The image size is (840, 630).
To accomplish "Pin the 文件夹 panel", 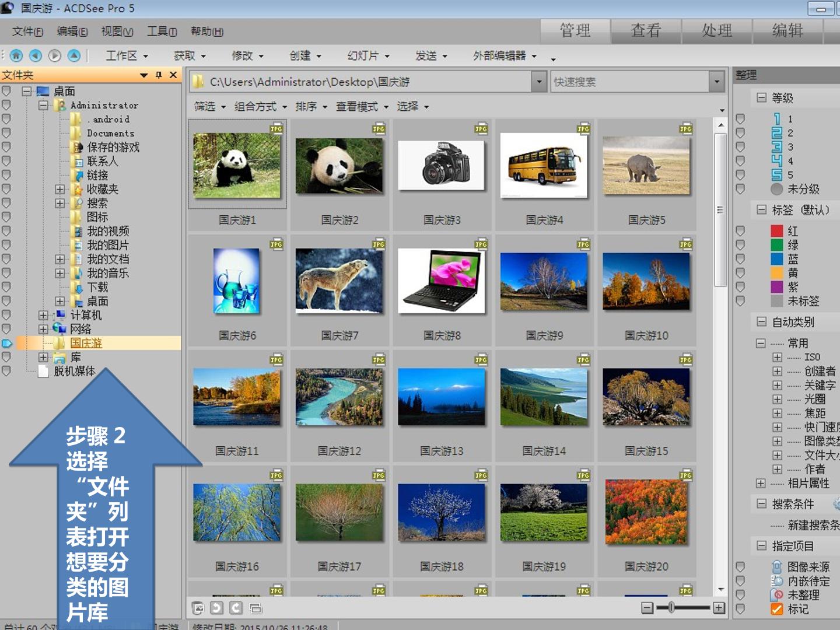I will [x=159, y=75].
